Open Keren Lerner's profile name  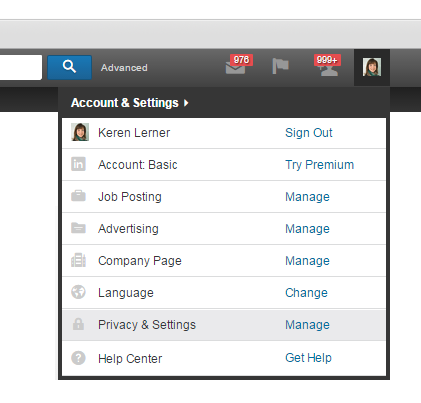pos(134,133)
